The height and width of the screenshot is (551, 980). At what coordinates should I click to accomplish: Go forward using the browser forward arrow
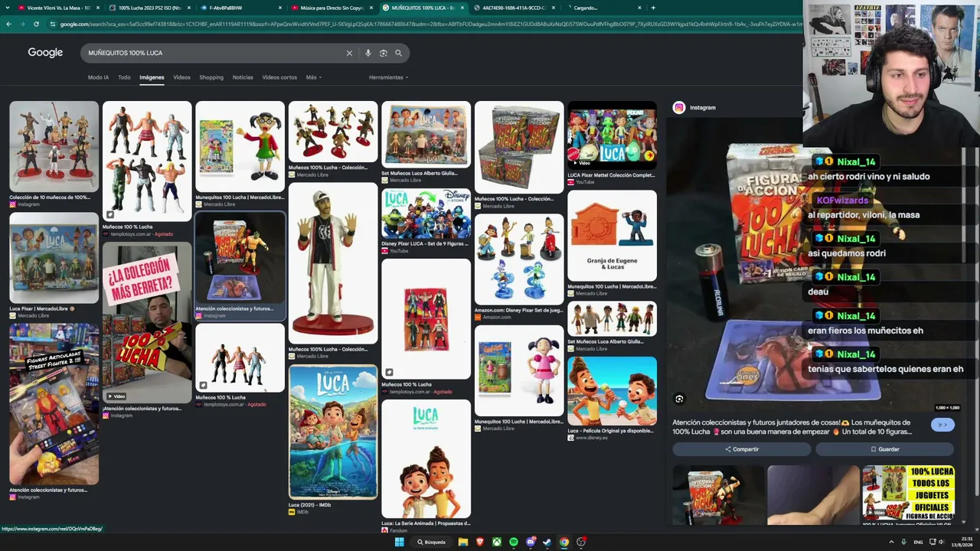pyautogui.click(x=22, y=24)
